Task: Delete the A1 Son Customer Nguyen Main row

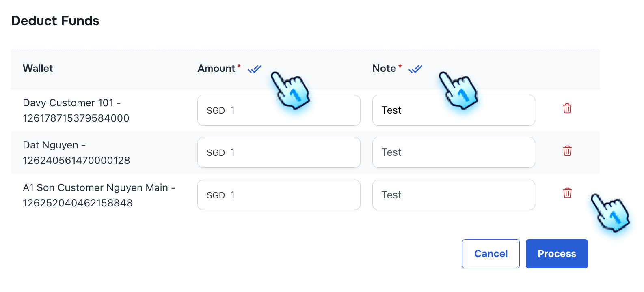Action: (567, 193)
